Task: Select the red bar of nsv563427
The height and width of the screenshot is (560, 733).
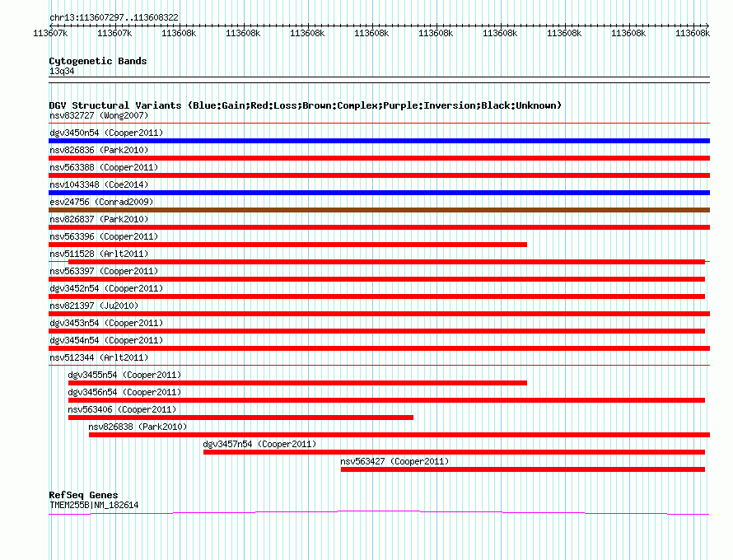Action: click(523, 469)
